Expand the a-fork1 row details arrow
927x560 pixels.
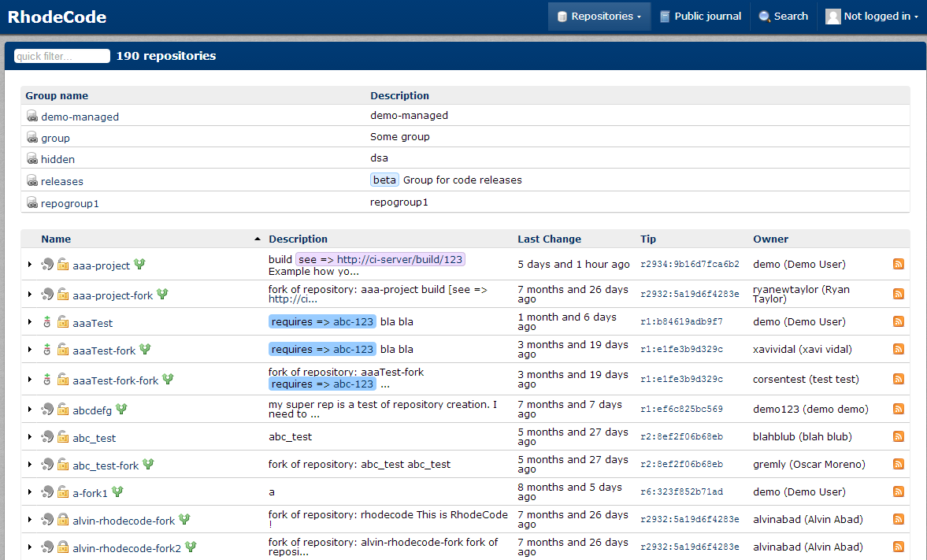(30, 492)
